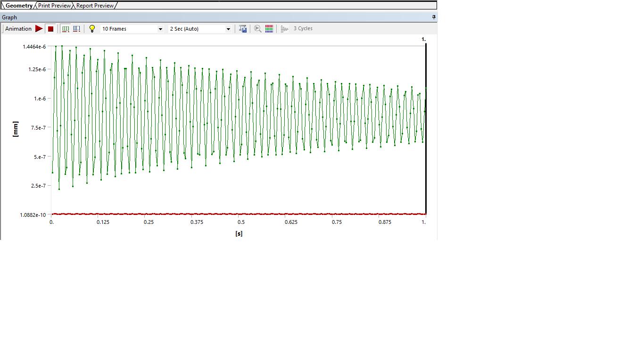Click the 1.4464e-6 y-axis maximum label

click(35, 47)
